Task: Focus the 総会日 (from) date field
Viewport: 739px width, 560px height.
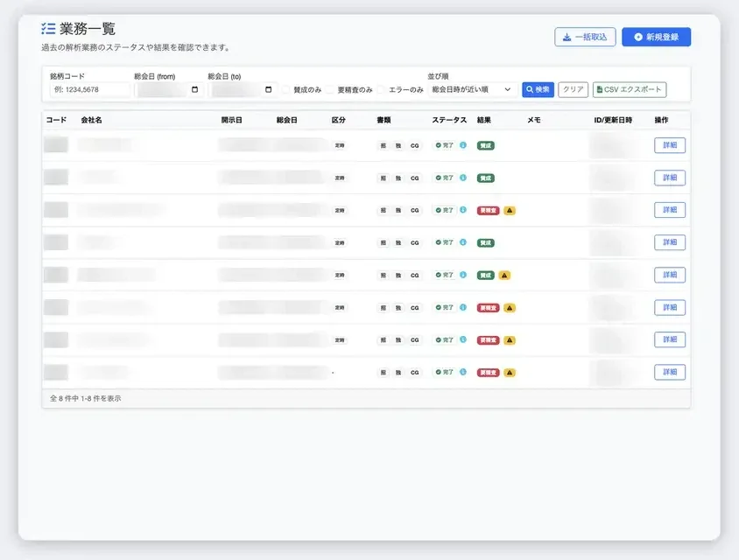Action: [169, 89]
